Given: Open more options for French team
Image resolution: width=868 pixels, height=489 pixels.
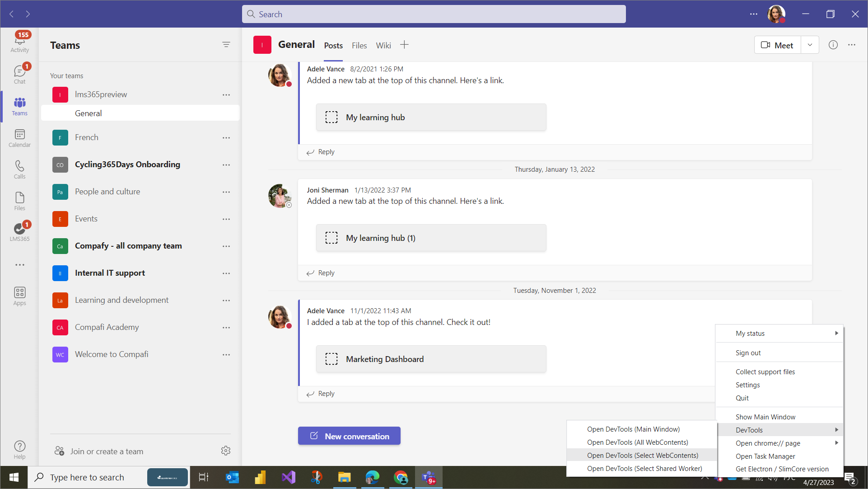Looking at the screenshot, I should (x=226, y=137).
